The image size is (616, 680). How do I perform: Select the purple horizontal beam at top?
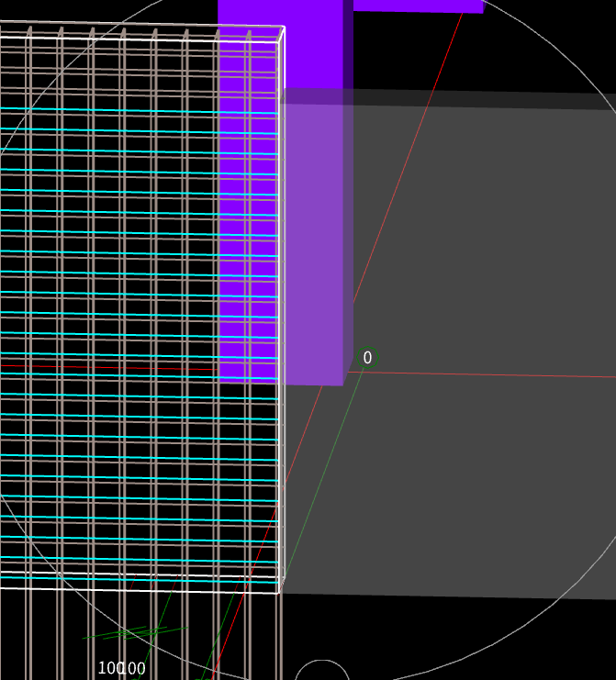click(419, 6)
